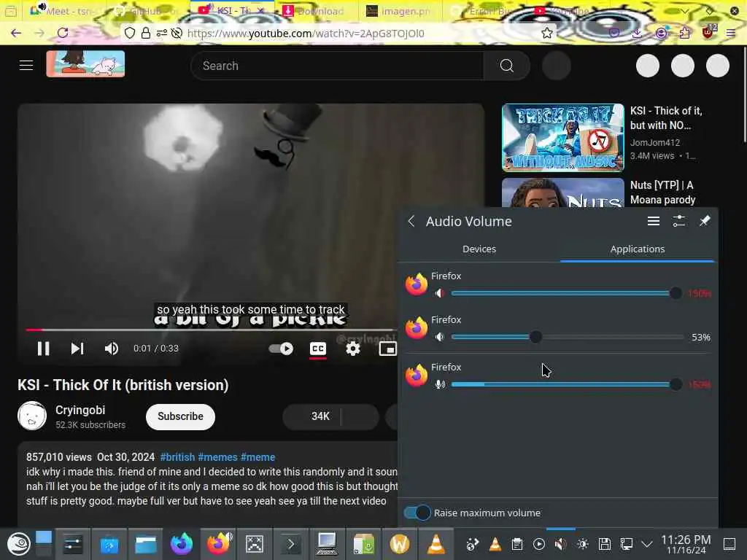Viewport: 747px width, 560px height.
Task: Open the uBlock Origin extension icon
Action: (708, 32)
